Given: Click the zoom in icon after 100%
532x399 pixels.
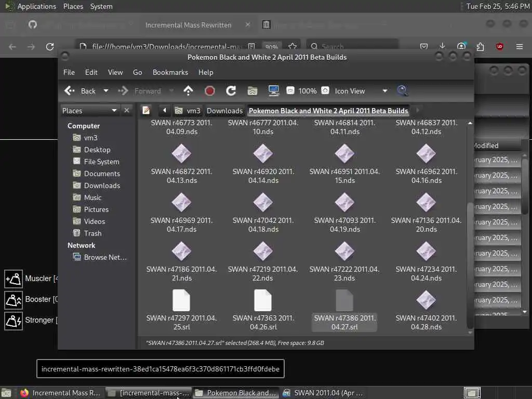Looking at the screenshot, I should click(x=325, y=90).
